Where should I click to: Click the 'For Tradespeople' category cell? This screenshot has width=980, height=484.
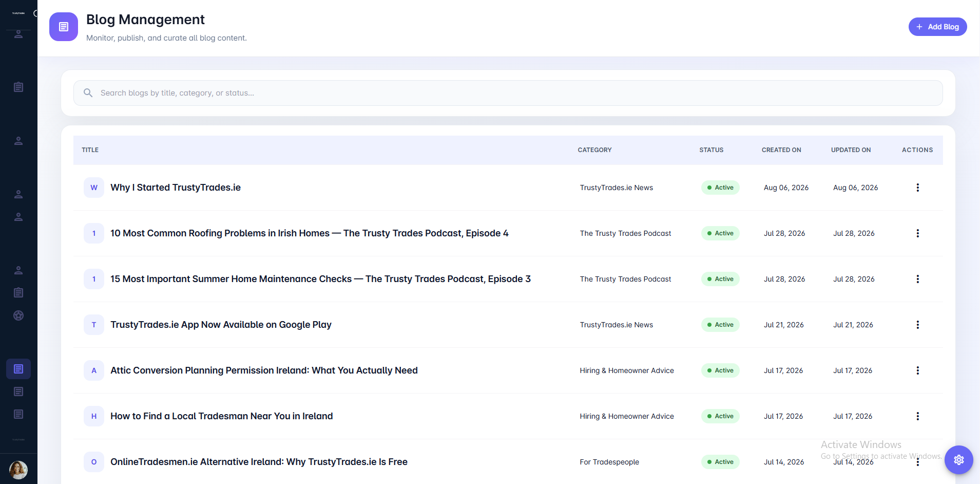click(609, 462)
